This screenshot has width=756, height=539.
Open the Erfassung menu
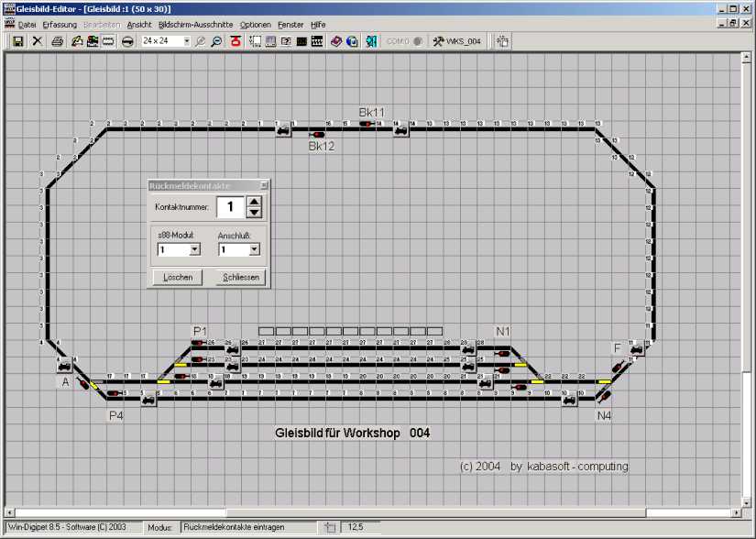pos(60,24)
